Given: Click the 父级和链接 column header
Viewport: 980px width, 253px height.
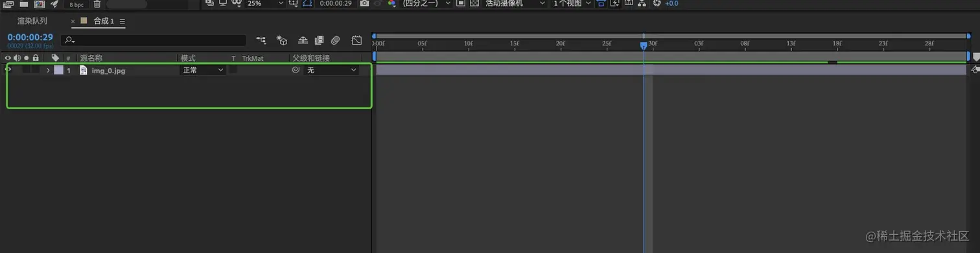Looking at the screenshot, I should pos(311,58).
